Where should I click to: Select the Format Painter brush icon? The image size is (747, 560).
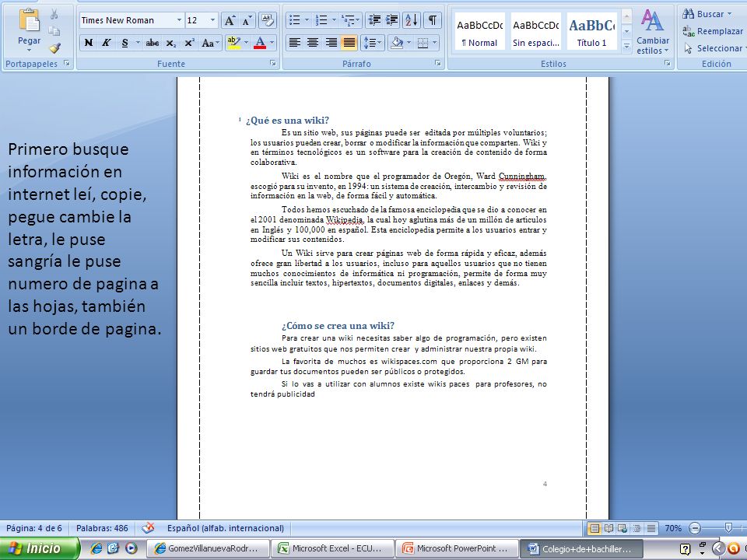(x=54, y=48)
